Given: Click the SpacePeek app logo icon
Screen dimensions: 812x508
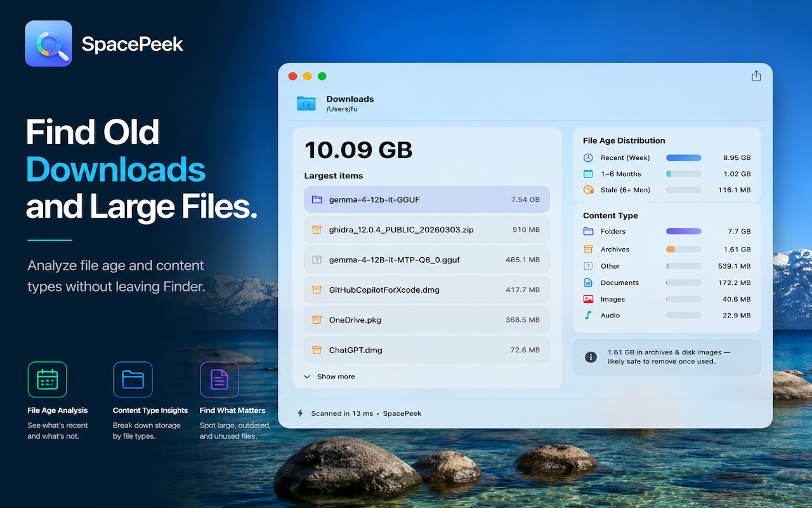Looking at the screenshot, I should (48, 44).
